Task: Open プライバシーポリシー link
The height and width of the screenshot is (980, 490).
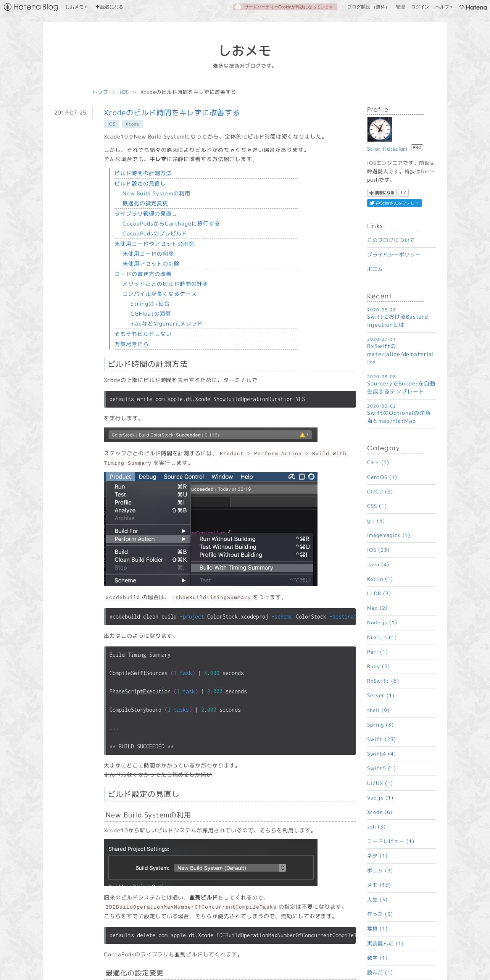Action: [393, 255]
